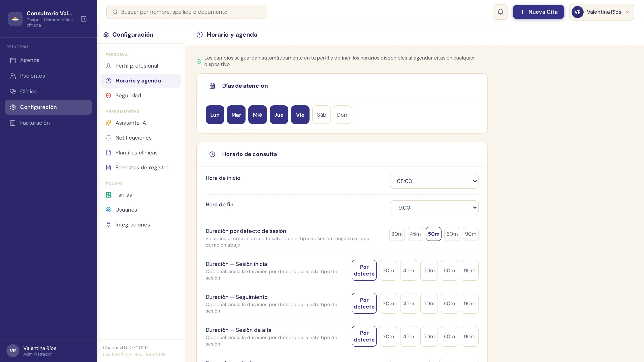The height and width of the screenshot is (362, 644).
Task: Open the Hora de fin dropdown
Action: 434,208
